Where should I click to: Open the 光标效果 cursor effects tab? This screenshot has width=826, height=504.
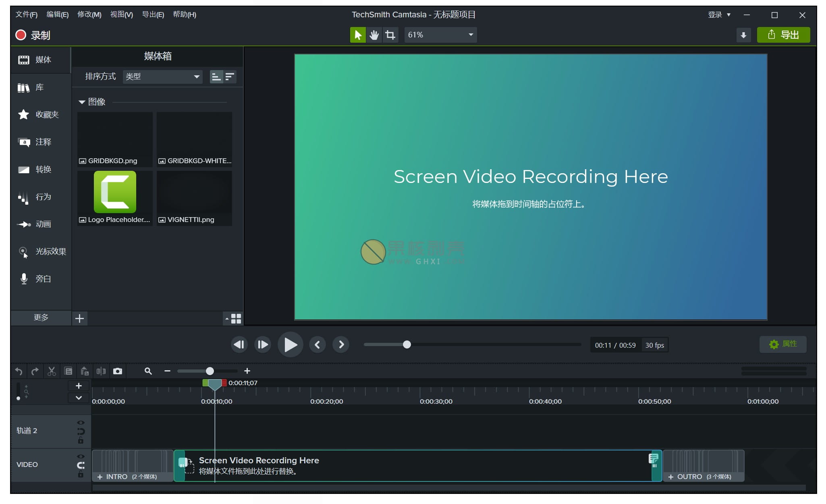[x=41, y=252]
